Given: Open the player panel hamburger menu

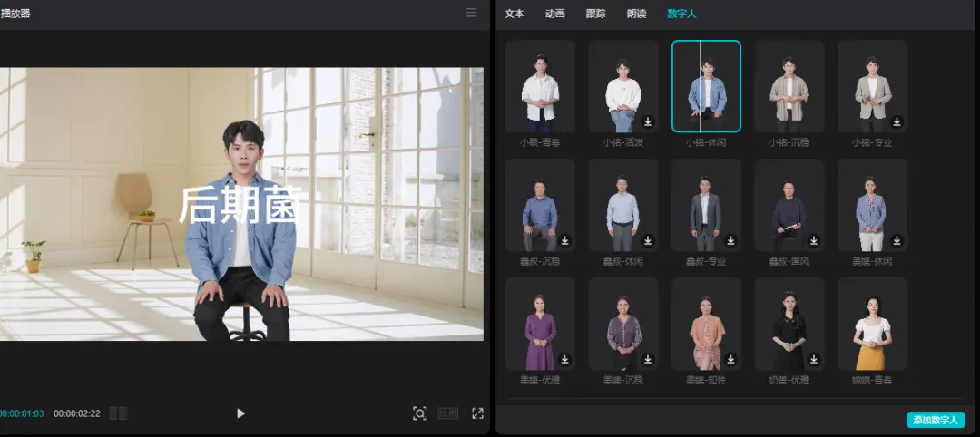Looking at the screenshot, I should tap(471, 13).
